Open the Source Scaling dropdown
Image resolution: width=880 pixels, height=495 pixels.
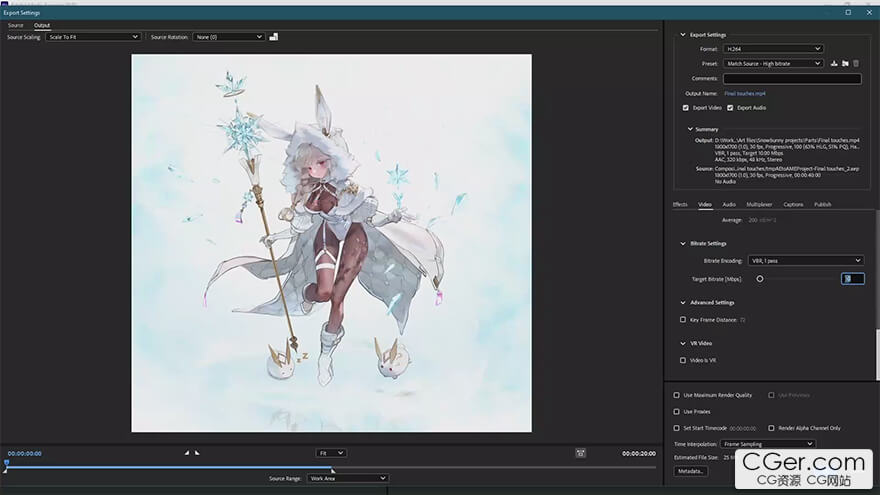93,37
